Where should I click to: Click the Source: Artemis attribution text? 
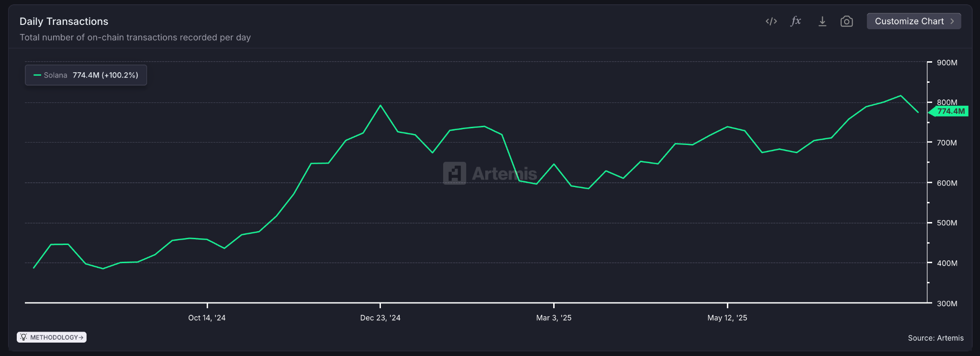[935, 338]
